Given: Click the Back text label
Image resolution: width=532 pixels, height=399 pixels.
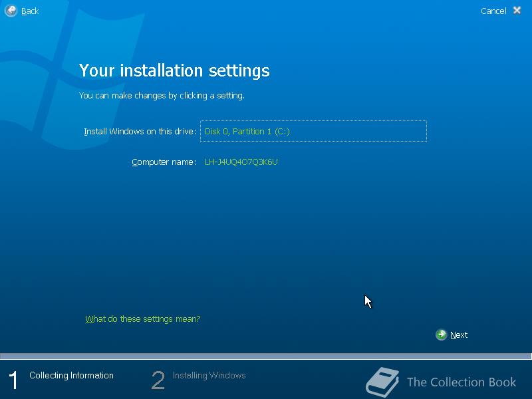Looking at the screenshot, I should (30, 11).
